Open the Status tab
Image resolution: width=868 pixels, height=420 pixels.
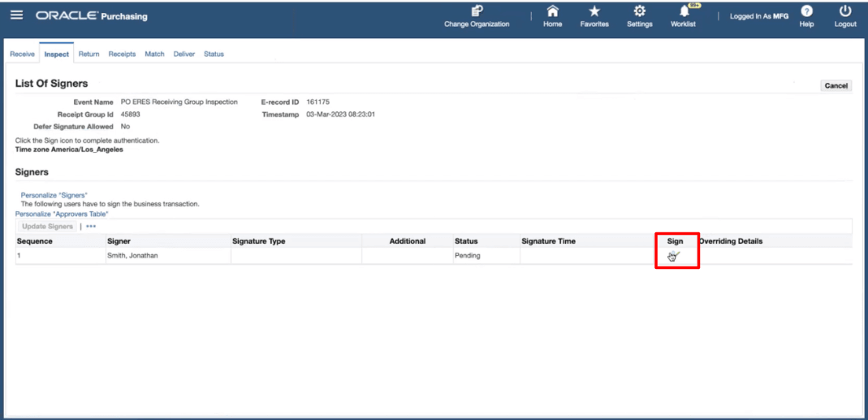(214, 54)
